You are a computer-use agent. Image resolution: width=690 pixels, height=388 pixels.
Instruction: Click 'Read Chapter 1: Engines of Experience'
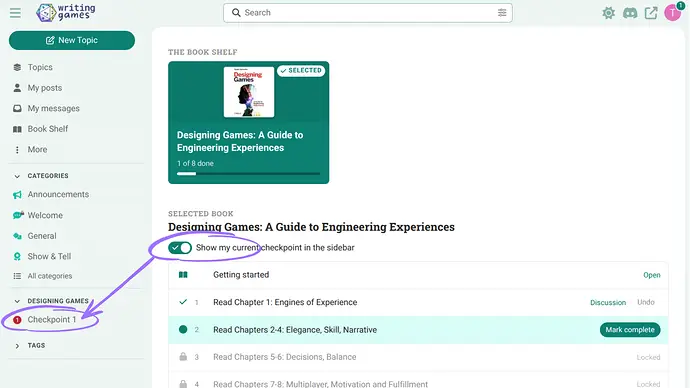(x=285, y=302)
